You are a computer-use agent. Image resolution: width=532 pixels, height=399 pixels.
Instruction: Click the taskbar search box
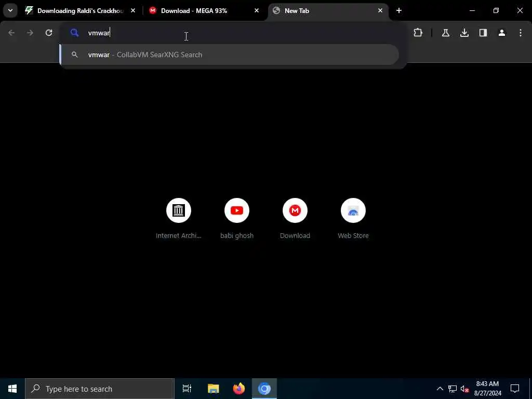[x=100, y=389]
